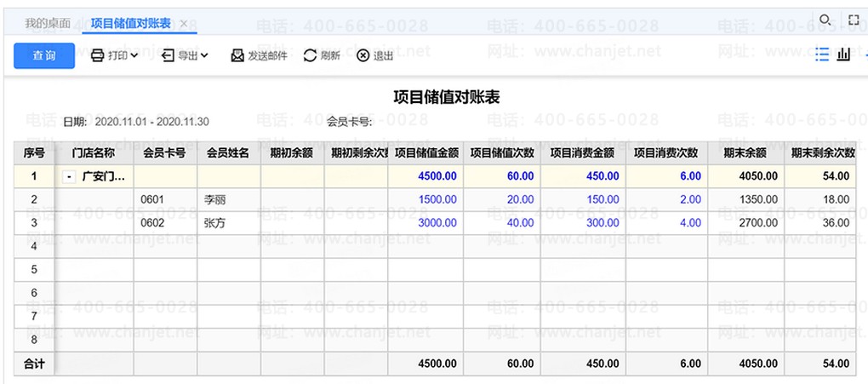Click the blue 查询 button
The height and width of the screenshot is (384, 868).
(44, 56)
